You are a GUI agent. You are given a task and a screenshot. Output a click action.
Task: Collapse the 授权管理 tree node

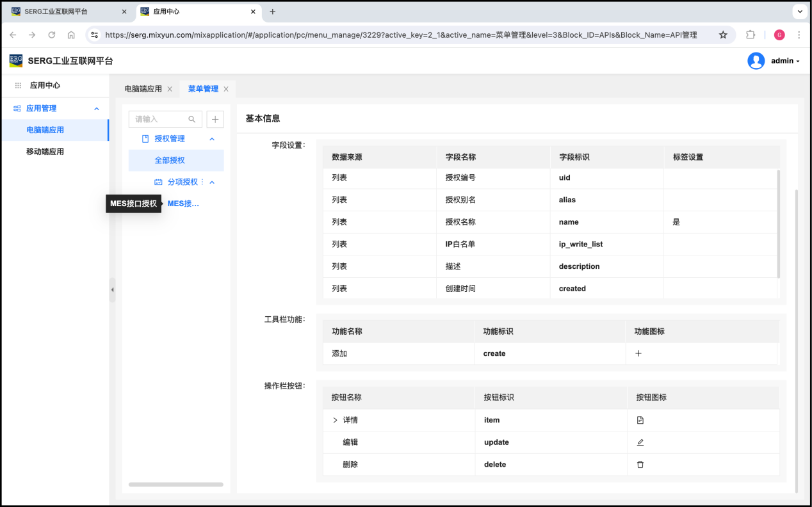(x=212, y=139)
